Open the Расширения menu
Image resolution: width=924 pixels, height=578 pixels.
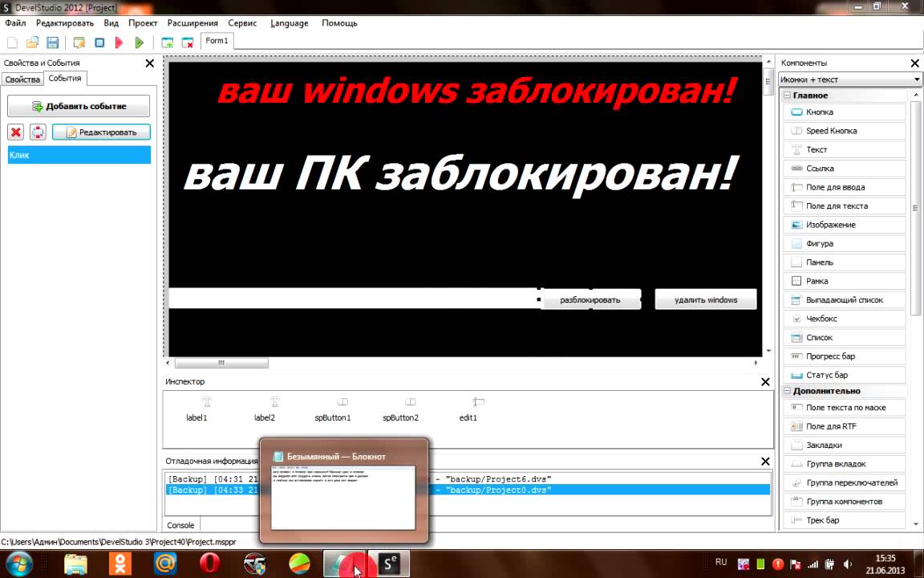click(192, 23)
